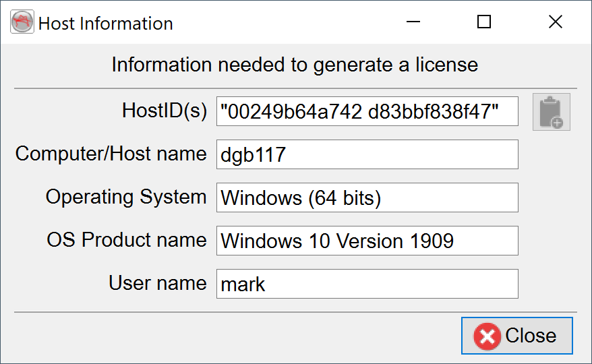Copy host information to clipboard icon

551,112
